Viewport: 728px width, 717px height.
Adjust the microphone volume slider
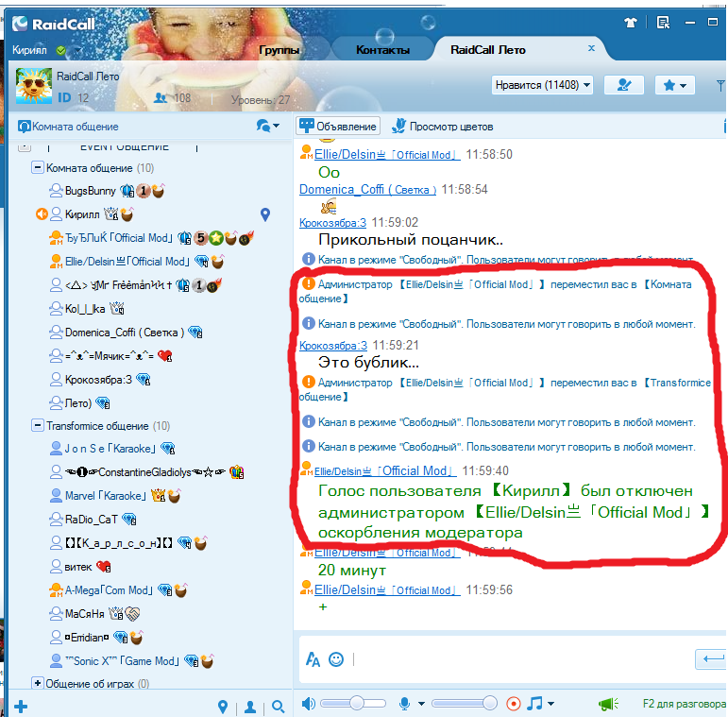coord(465,704)
